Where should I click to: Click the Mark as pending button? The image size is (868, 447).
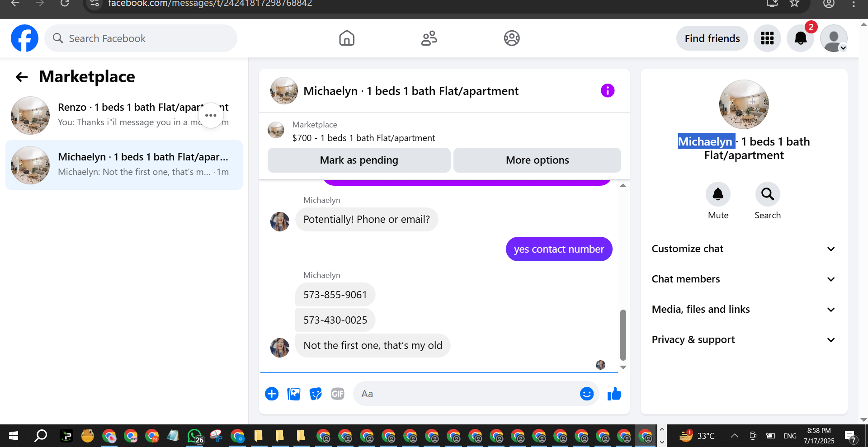pos(359,160)
